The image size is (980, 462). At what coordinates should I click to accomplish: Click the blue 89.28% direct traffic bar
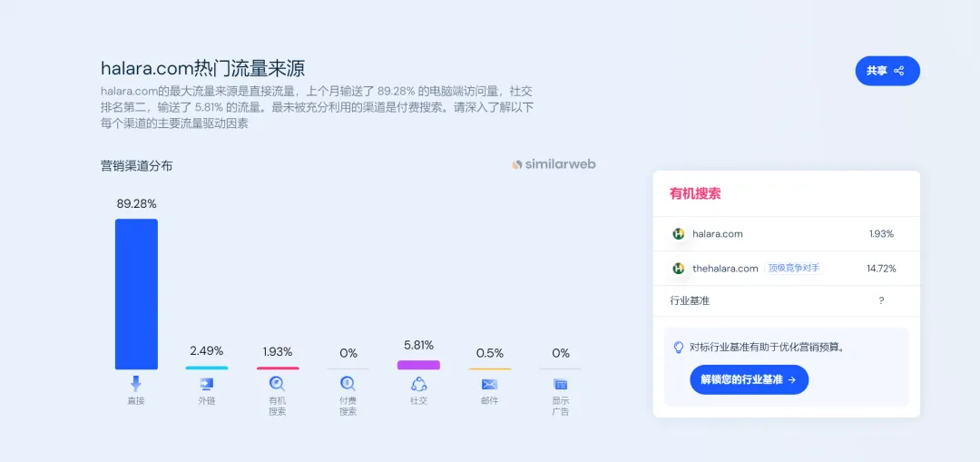point(136,294)
